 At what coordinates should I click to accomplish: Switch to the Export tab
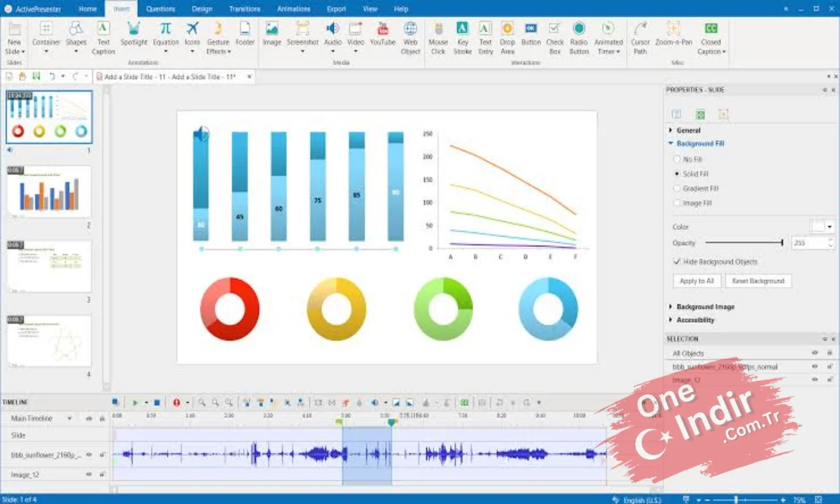click(x=336, y=9)
